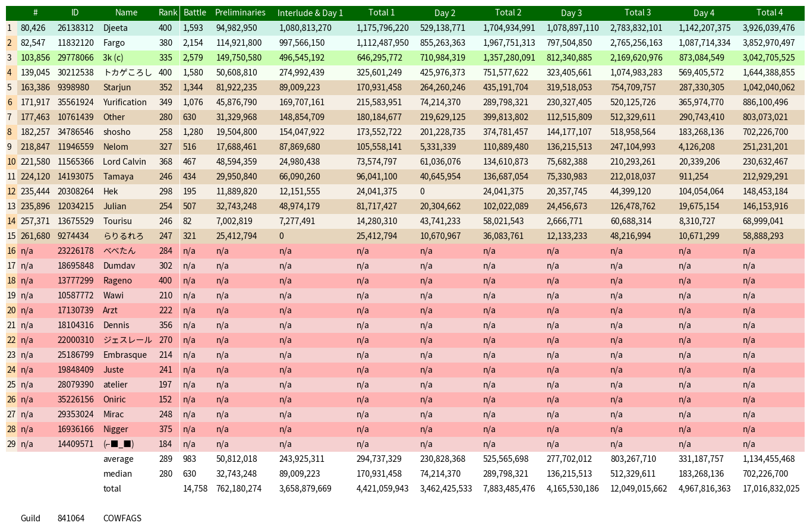The width and height of the screenshot is (810, 532).
Task: Click the name cell 'Rageno'
Action: coord(118,281)
